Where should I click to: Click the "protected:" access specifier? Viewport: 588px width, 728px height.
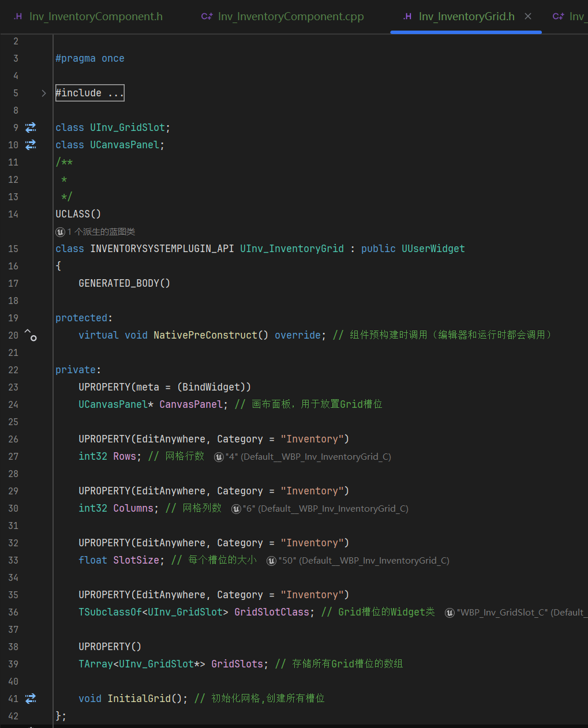coord(84,318)
